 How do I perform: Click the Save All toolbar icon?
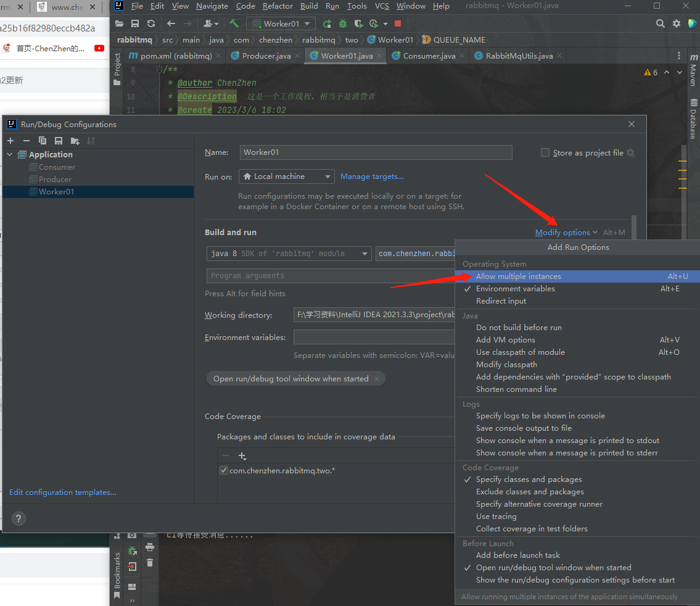click(x=135, y=23)
